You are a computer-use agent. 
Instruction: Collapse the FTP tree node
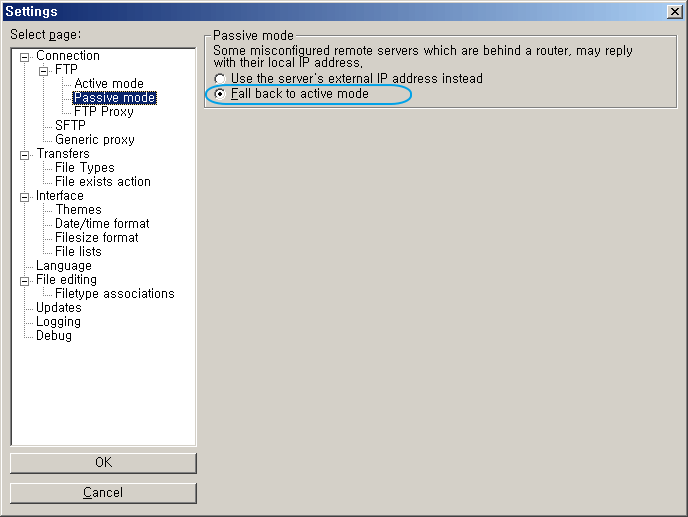pyautogui.click(x=43, y=71)
